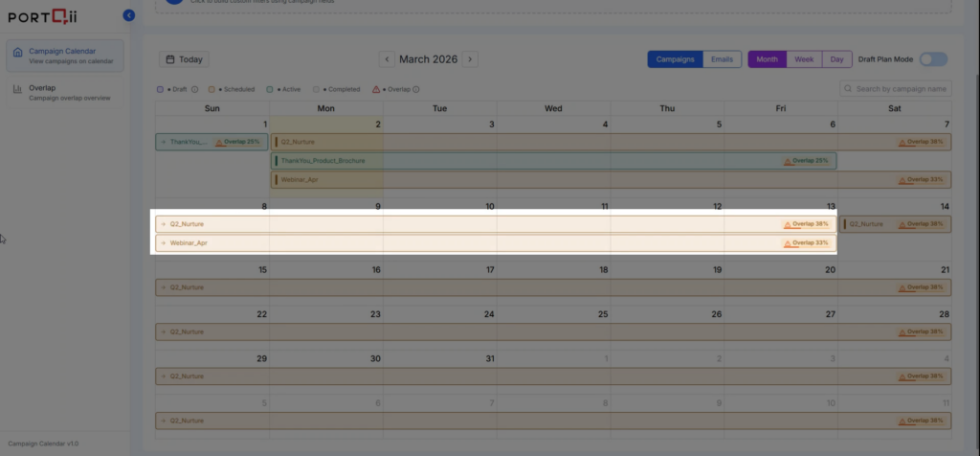Switch to the Emails tab
The width and height of the screenshot is (980, 456).
[x=723, y=59]
